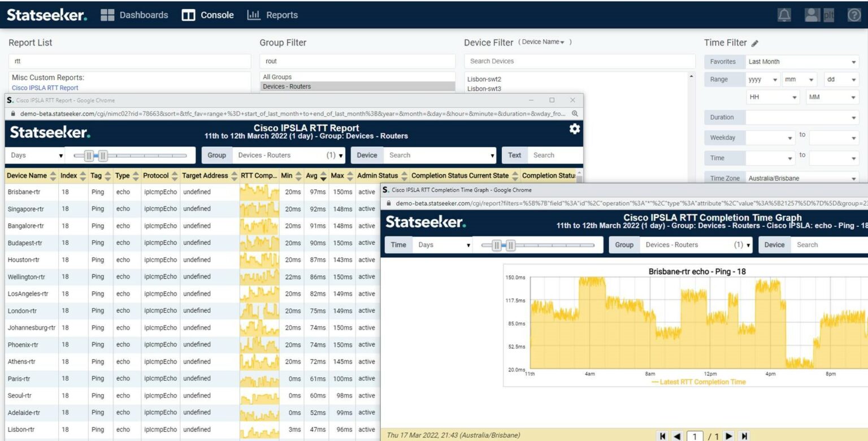
Task: Open the Range day (dd) dropdown
Action: point(841,80)
